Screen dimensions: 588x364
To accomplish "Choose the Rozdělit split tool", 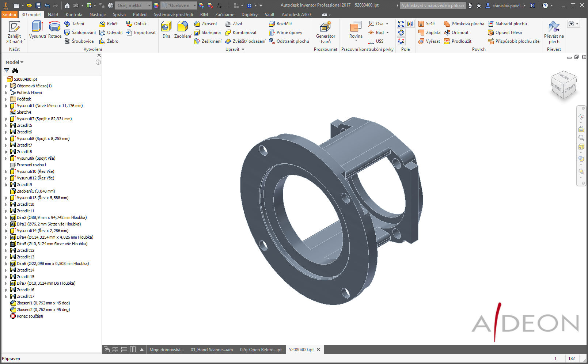I will pos(280,24).
